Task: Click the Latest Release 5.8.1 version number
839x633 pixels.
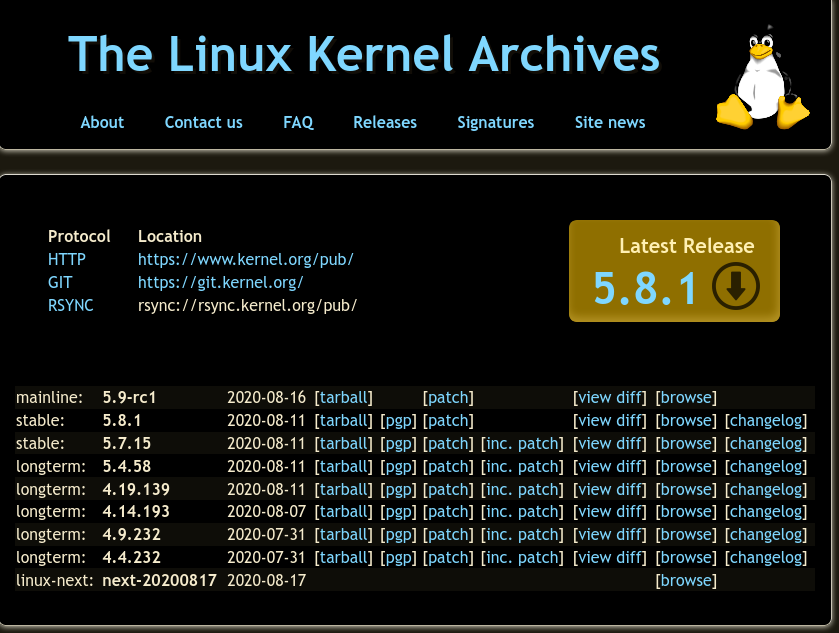Action: click(x=645, y=288)
